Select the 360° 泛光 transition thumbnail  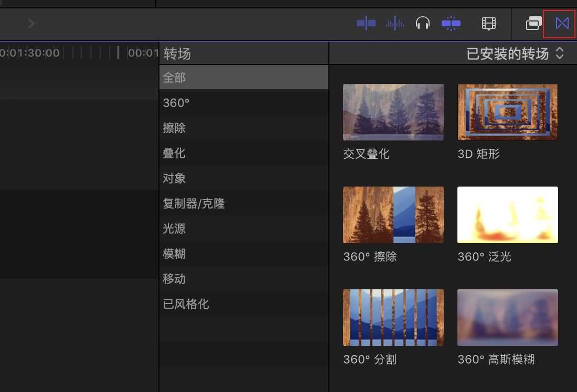pos(507,215)
